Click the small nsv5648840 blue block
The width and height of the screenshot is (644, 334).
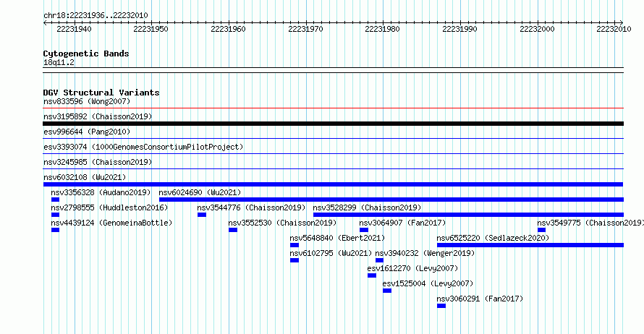295,245
